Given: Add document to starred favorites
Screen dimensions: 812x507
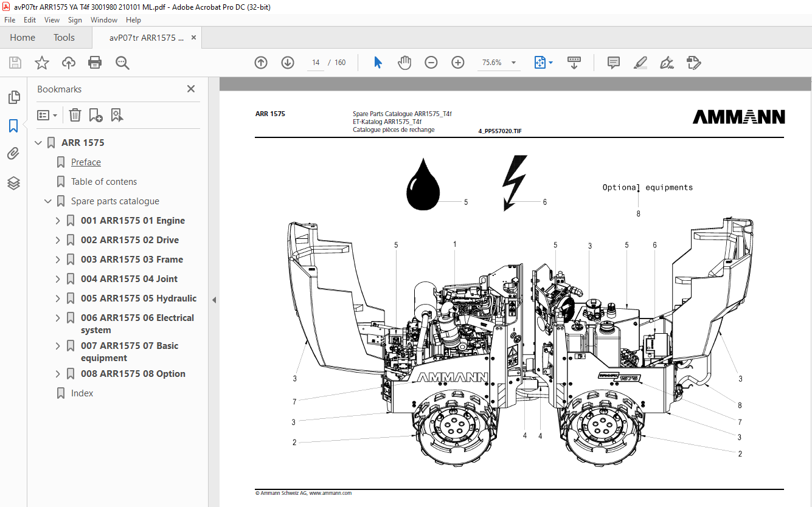Looking at the screenshot, I should (41, 63).
